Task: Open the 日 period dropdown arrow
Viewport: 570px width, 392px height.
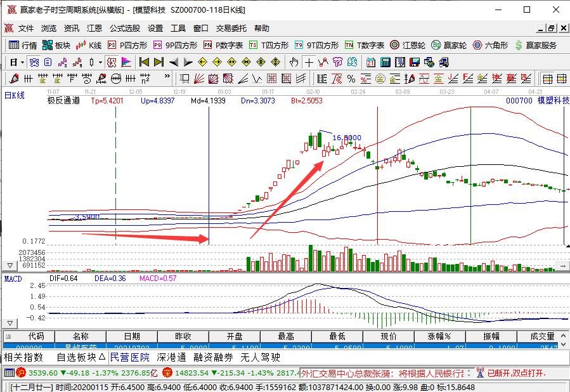Action: pyautogui.click(x=23, y=63)
